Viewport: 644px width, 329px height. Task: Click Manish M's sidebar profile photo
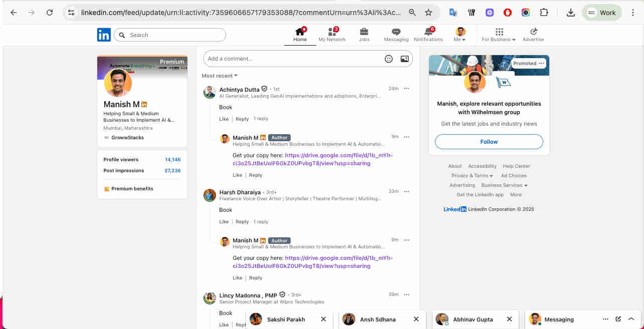(x=118, y=83)
